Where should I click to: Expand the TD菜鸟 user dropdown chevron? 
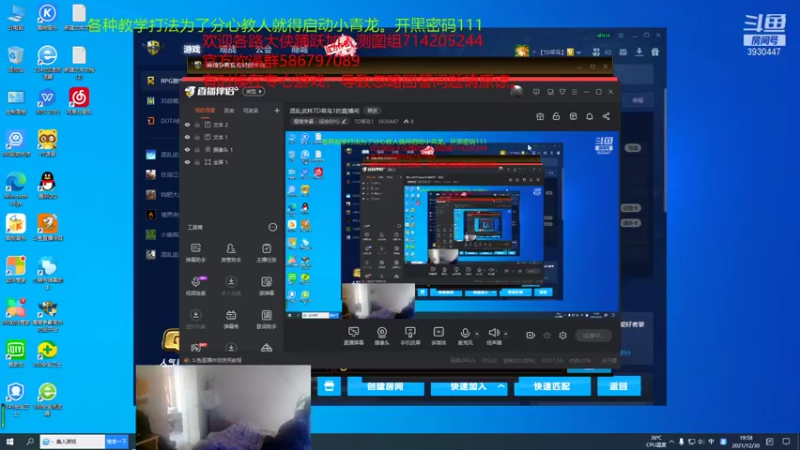coord(579,52)
